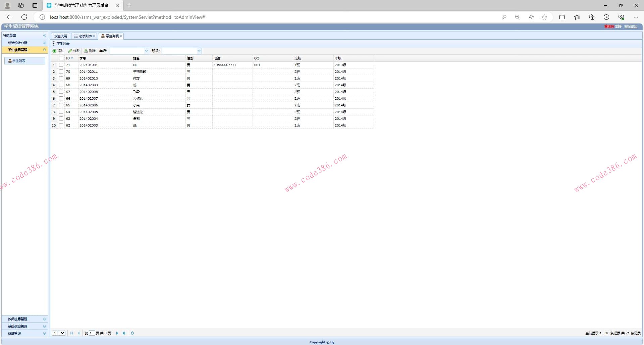This screenshot has width=644, height=345.
Task: Open the browser Settings and more menu
Action: (x=636, y=17)
